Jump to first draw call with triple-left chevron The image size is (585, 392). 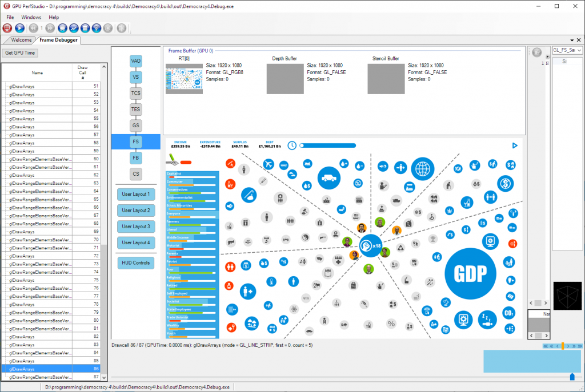pos(546,346)
